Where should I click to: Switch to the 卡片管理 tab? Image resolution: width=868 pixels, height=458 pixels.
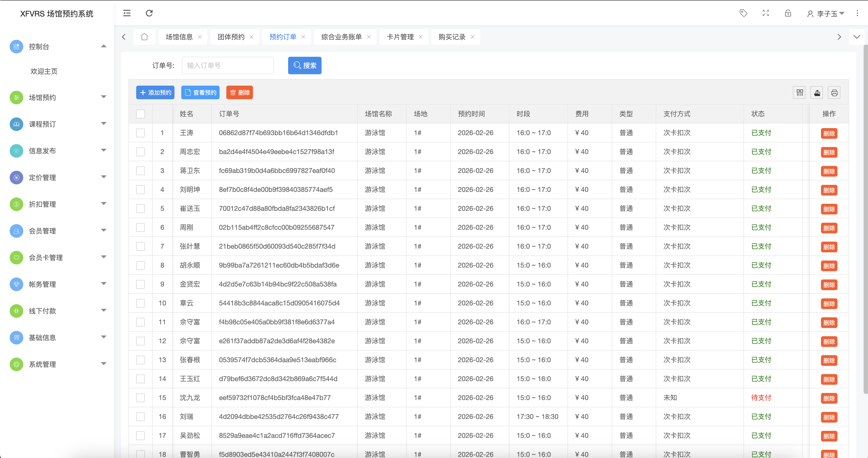pyautogui.click(x=400, y=37)
